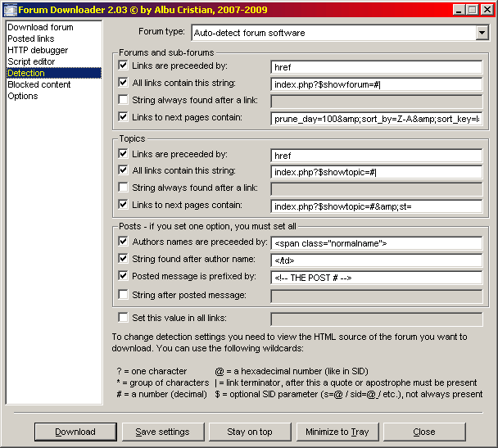Enable Stay on top
The height and width of the screenshot is (448, 498).
(250, 432)
